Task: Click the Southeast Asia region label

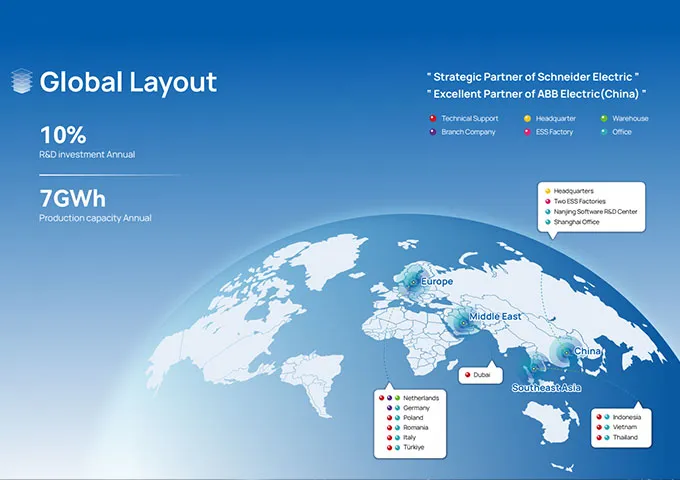Action: pos(546,388)
